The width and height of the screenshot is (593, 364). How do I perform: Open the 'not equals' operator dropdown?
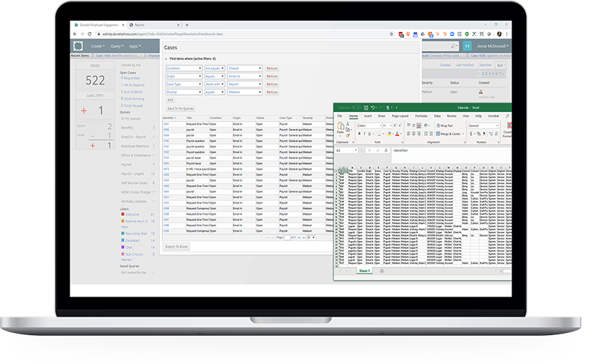click(x=214, y=68)
